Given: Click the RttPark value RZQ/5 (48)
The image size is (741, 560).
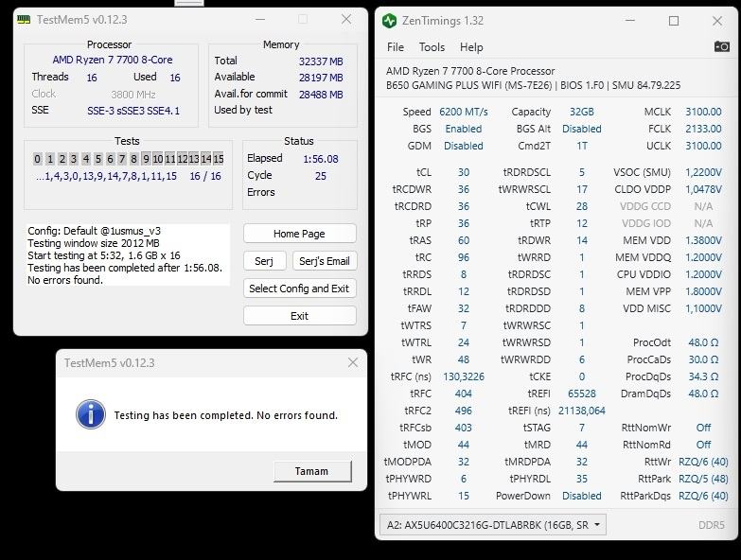Looking at the screenshot, I should coord(703,479).
